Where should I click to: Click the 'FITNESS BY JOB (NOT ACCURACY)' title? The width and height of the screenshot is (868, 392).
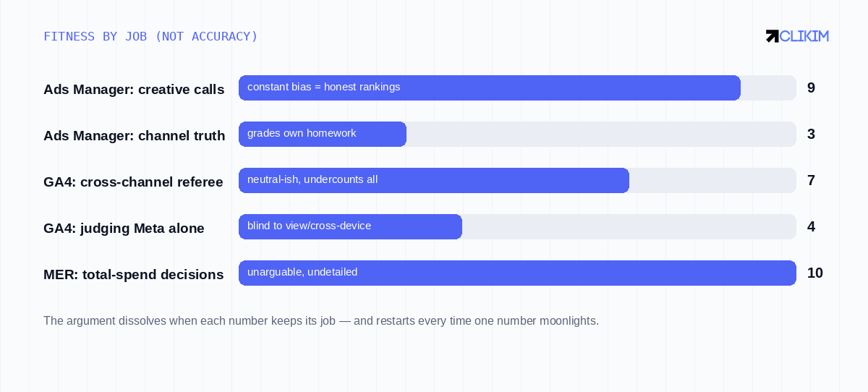(150, 36)
